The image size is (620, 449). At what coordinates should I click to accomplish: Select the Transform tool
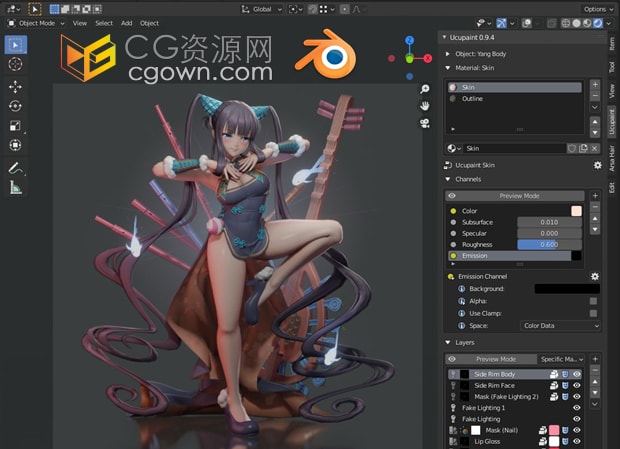click(x=15, y=145)
